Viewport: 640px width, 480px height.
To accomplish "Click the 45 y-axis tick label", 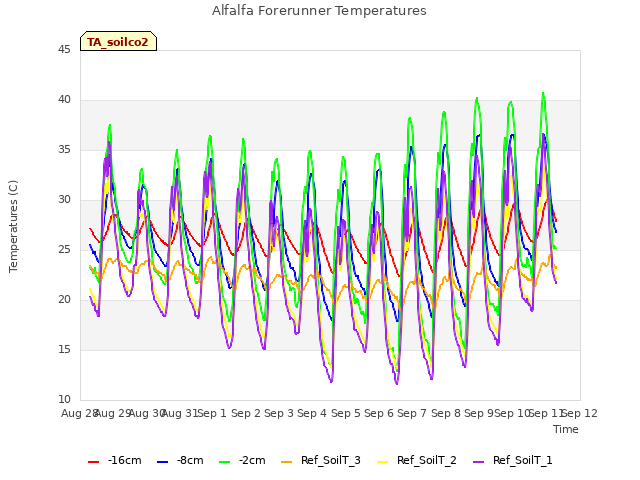I will pyautogui.click(x=64, y=49).
